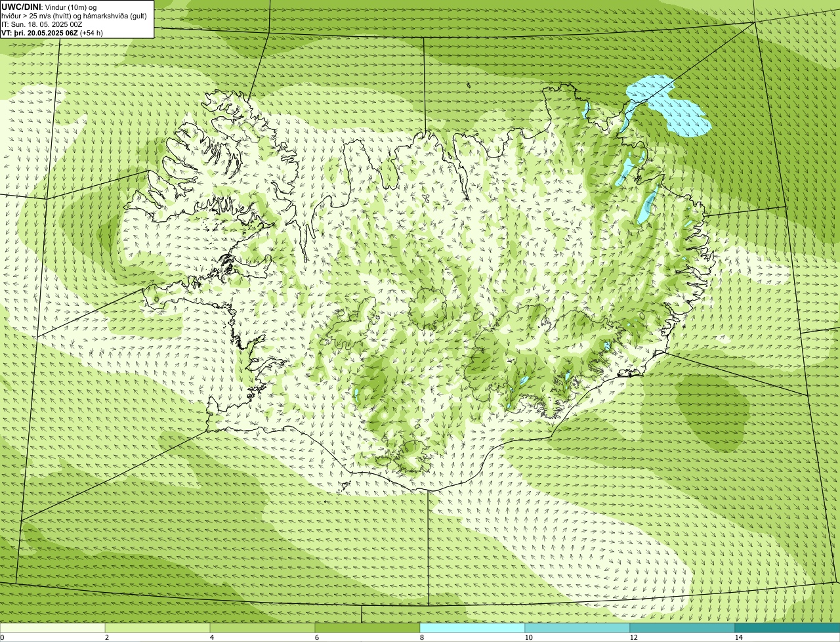Click the 12–14 teal legend segment

(682, 628)
